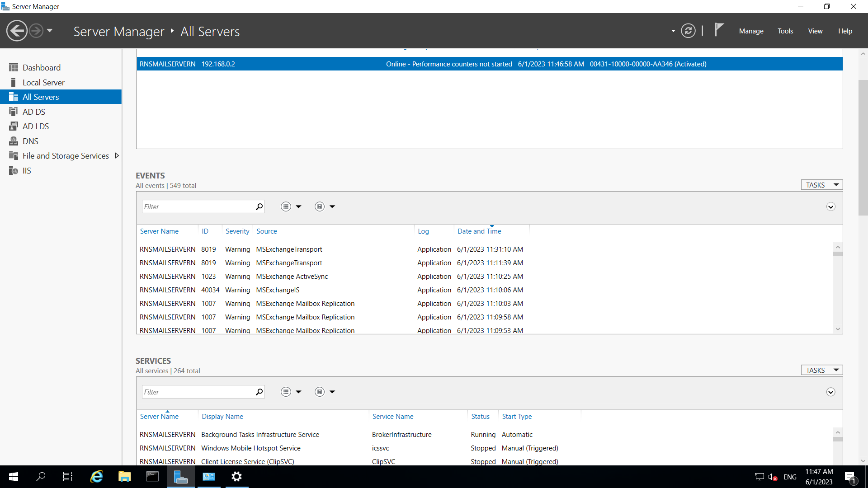Select Local Server in the sidebar
The width and height of the screenshot is (868, 488).
point(61,82)
